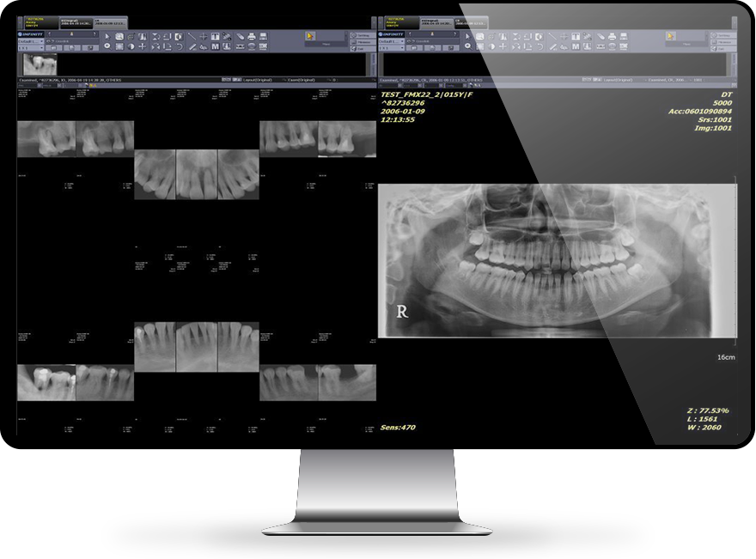Select the line measurement tool
The height and width of the screenshot is (559, 756).
click(x=192, y=37)
